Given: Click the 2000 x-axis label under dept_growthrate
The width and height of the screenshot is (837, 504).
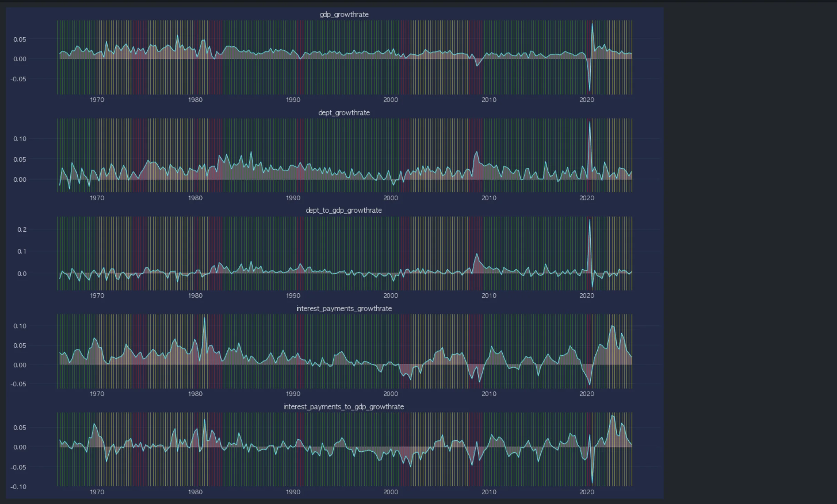Looking at the screenshot, I should click(x=391, y=198).
